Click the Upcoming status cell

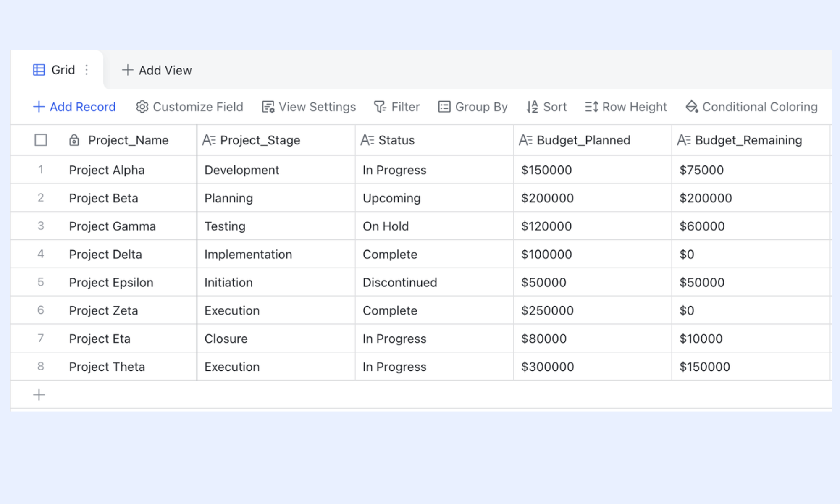click(x=434, y=198)
